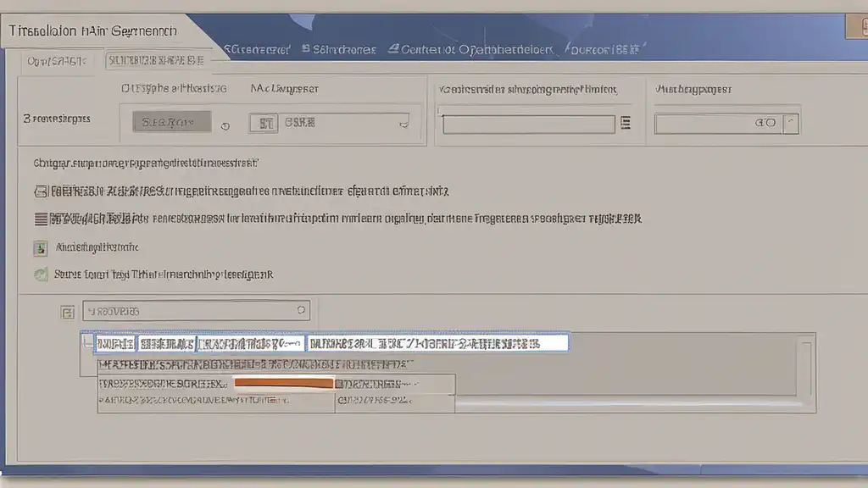Click the long empty input field in the middle group
The width and height of the screenshot is (868, 488).
tap(529, 124)
